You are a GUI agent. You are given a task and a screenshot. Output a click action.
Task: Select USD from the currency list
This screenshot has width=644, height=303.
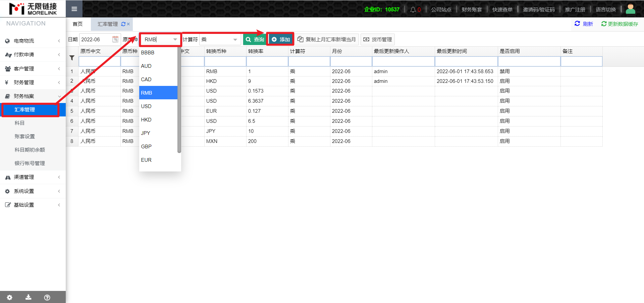point(146,106)
